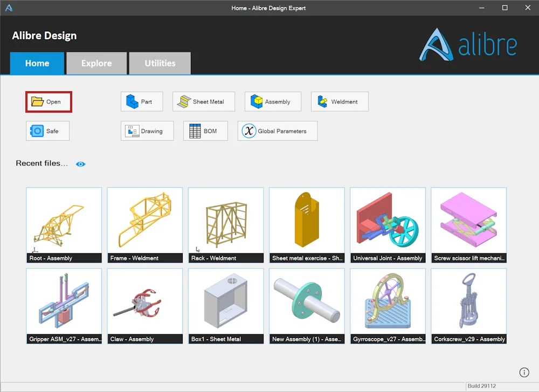
Task: Maximize the Alibre Design window
Action: click(x=505, y=8)
